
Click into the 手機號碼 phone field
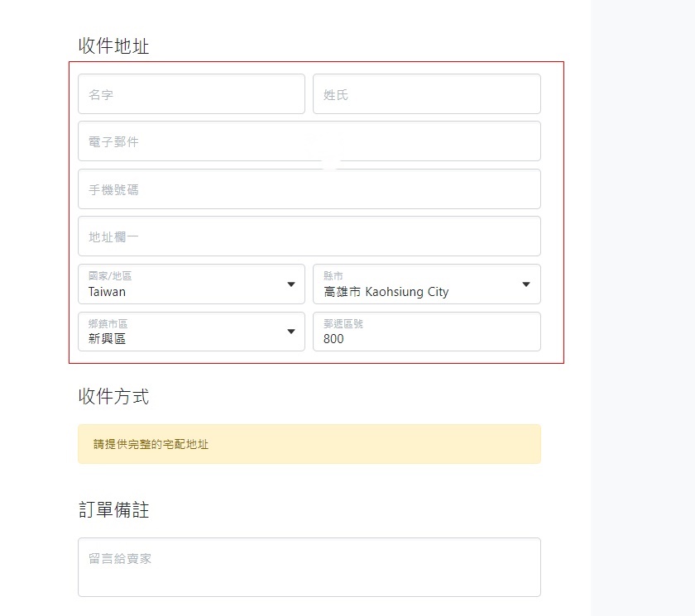pos(309,189)
